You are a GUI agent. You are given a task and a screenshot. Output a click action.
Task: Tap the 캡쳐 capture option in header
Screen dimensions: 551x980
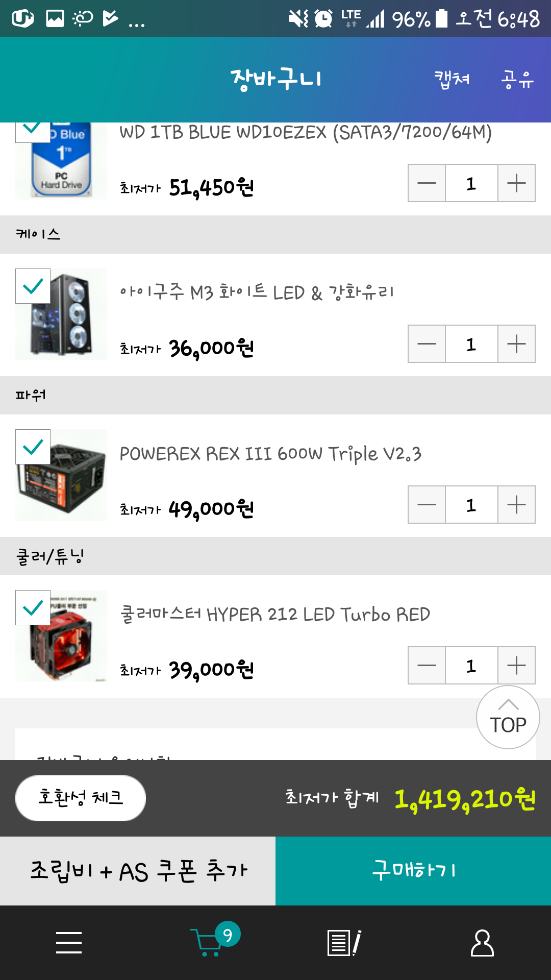(452, 80)
